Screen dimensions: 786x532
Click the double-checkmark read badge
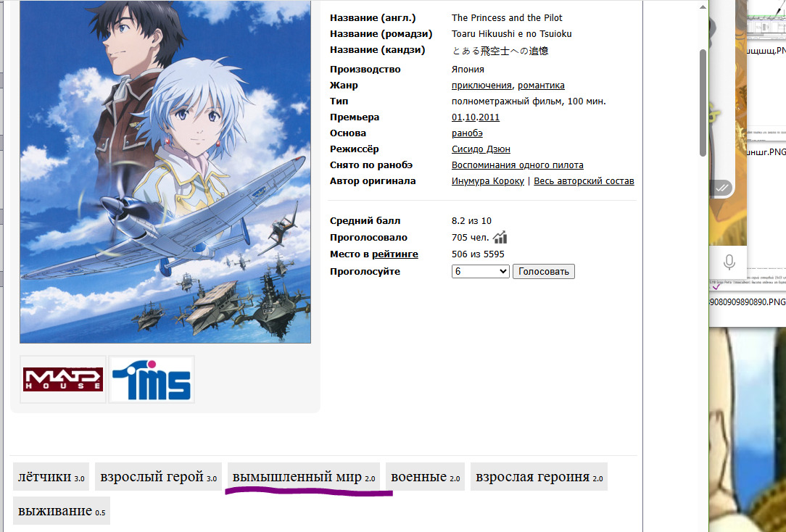point(722,188)
